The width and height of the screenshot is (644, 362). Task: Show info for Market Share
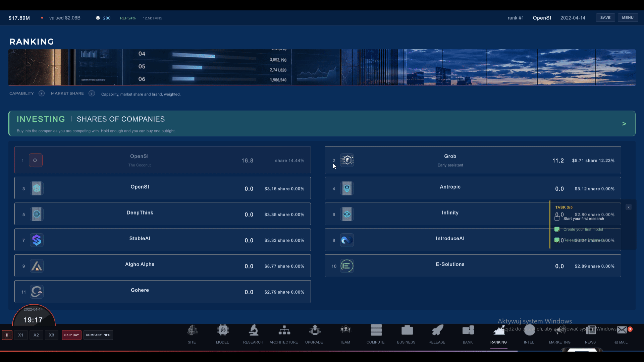92,94
